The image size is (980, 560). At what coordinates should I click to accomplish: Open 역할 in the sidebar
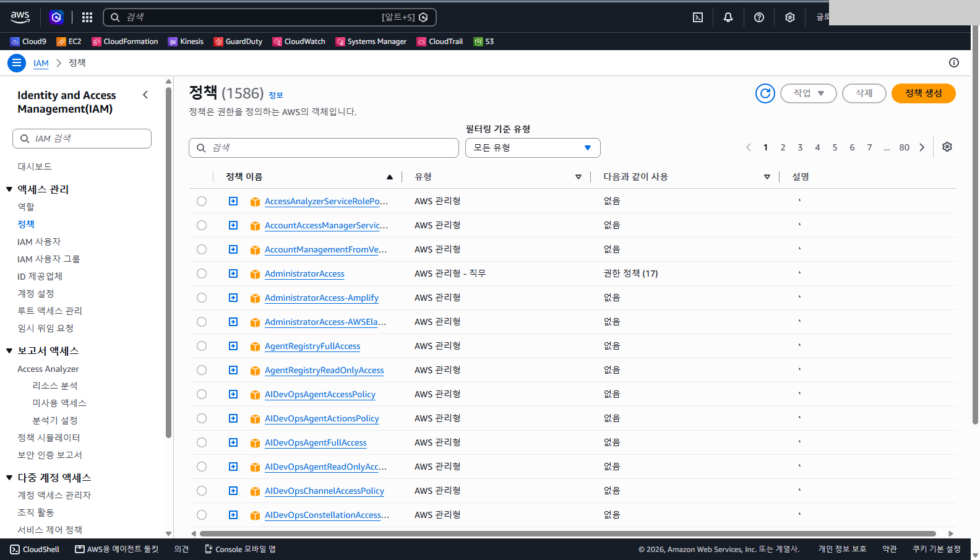[x=26, y=207]
